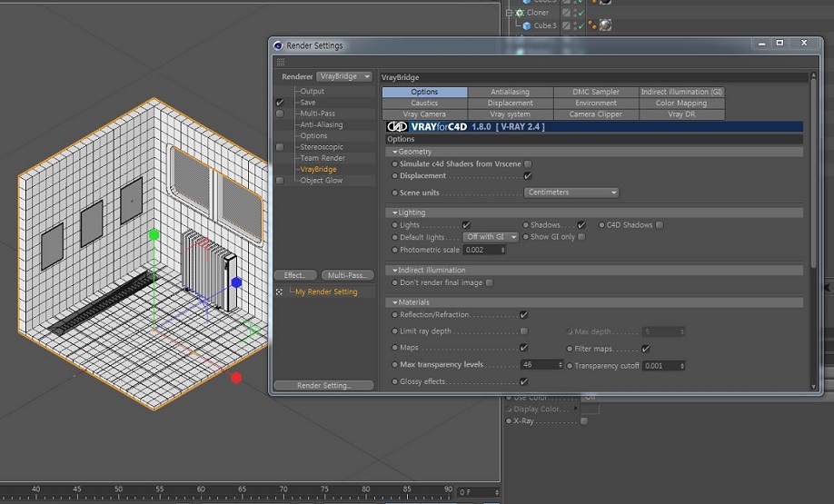The width and height of the screenshot is (834, 504).
Task: Collapse the Lighting section
Action: point(394,212)
